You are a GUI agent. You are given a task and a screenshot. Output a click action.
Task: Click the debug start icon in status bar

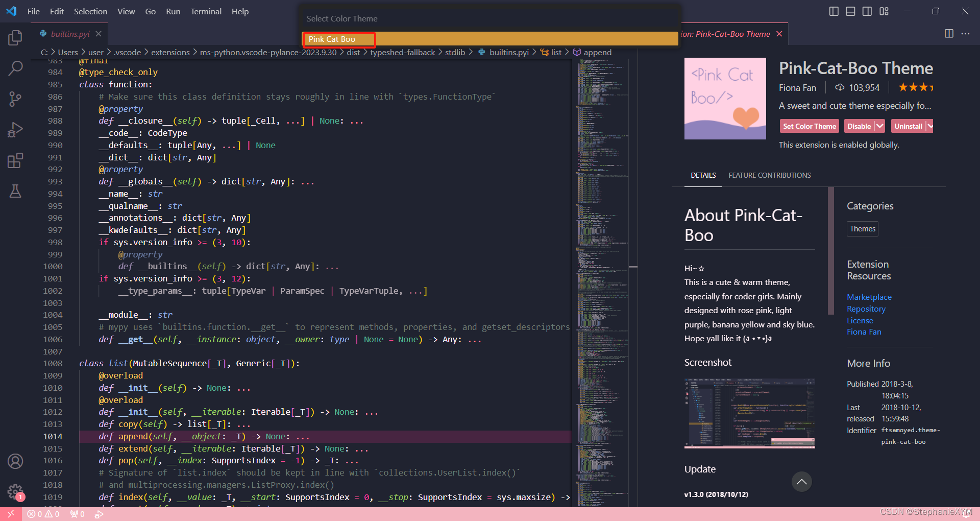[x=99, y=514]
